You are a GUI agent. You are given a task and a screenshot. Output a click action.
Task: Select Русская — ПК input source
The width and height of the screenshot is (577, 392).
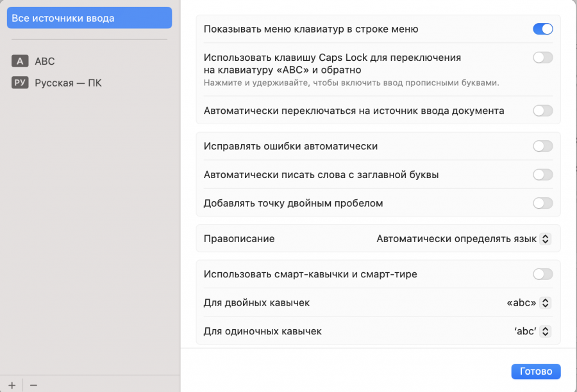[x=68, y=83]
